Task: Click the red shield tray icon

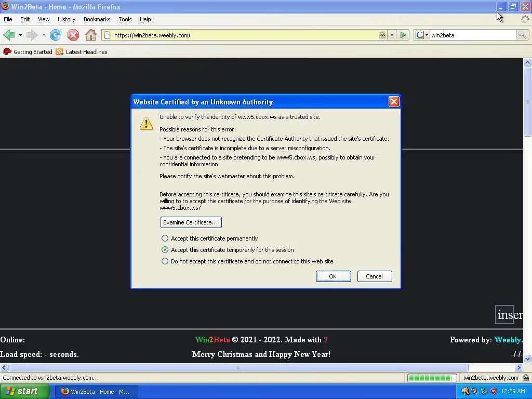Action: [x=494, y=391]
